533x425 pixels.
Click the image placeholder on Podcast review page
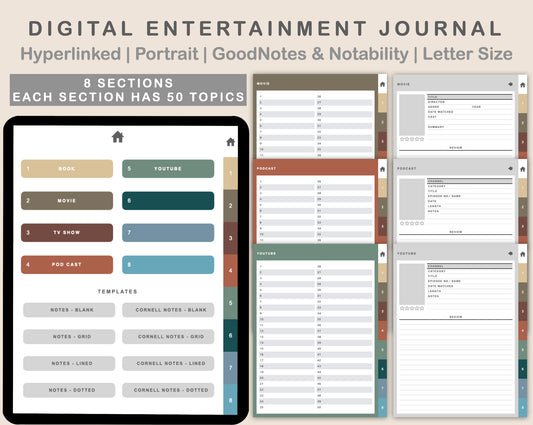412,199
